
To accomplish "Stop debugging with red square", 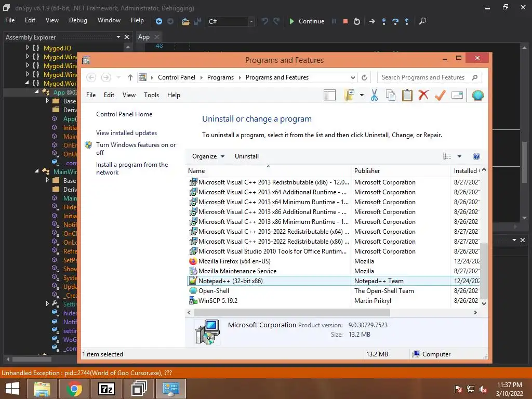I will [x=345, y=21].
